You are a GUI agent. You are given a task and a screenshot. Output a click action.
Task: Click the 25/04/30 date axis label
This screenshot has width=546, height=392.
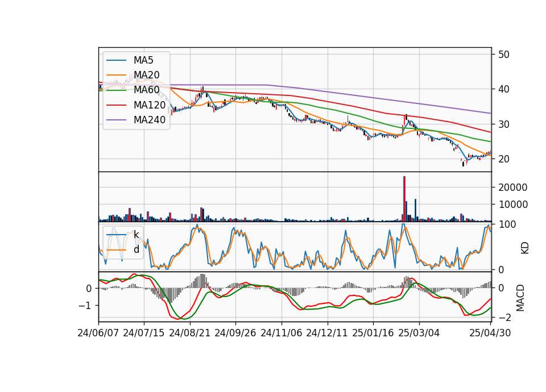[490, 333]
